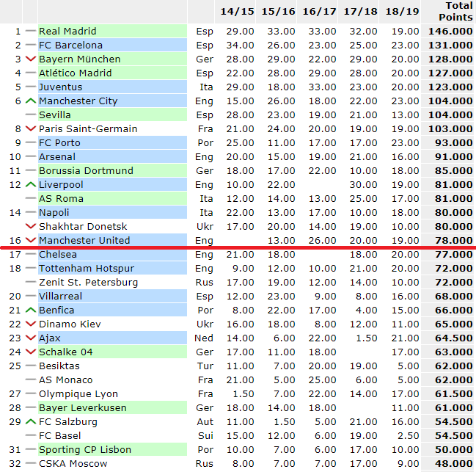Click the grey dash icon beside Chelsea

31,254
